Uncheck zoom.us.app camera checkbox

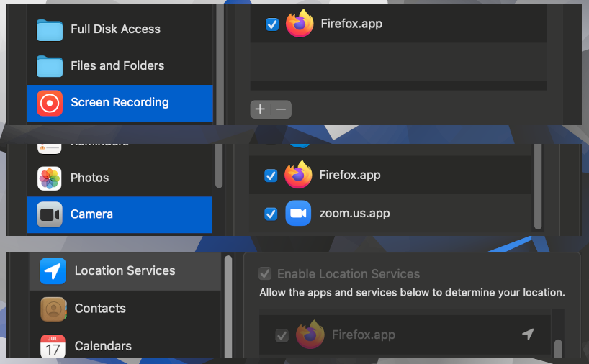[x=271, y=214]
